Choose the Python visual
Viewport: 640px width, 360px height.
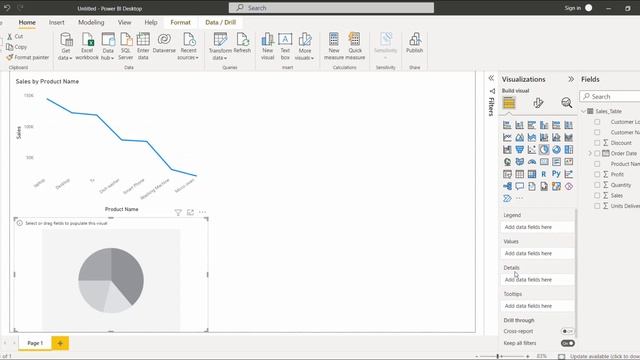[556, 174]
